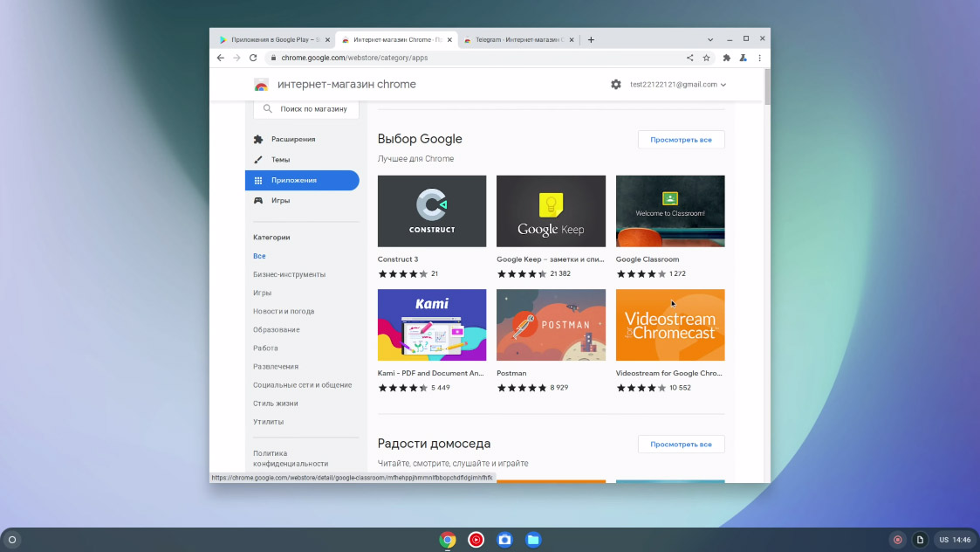The height and width of the screenshot is (552, 980).
Task: Filter by Образование category
Action: [x=277, y=330]
